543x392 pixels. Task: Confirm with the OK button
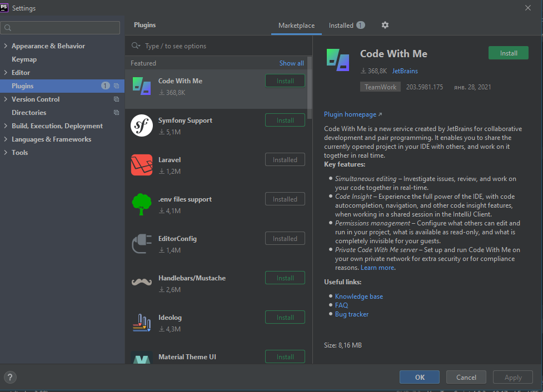click(x=420, y=377)
